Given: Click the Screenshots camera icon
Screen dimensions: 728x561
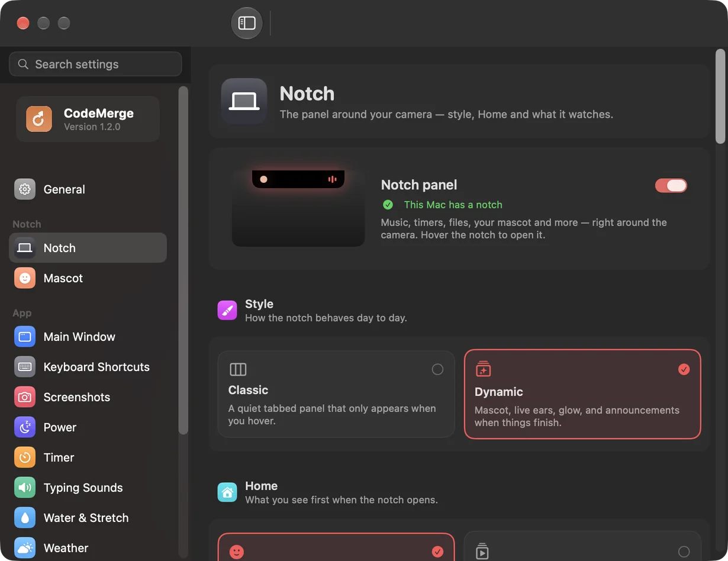Looking at the screenshot, I should (25, 397).
